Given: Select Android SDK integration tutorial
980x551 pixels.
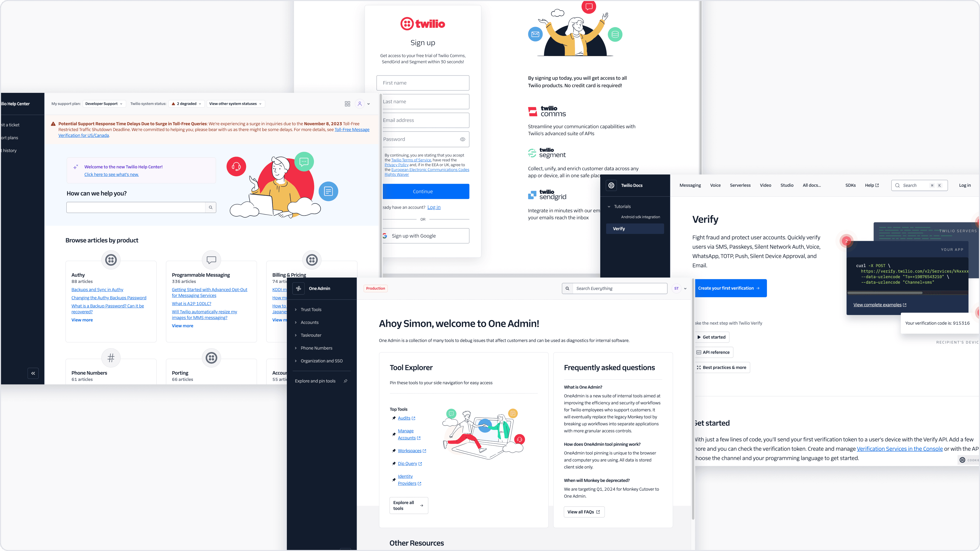Looking at the screenshot, I should 640,217.
